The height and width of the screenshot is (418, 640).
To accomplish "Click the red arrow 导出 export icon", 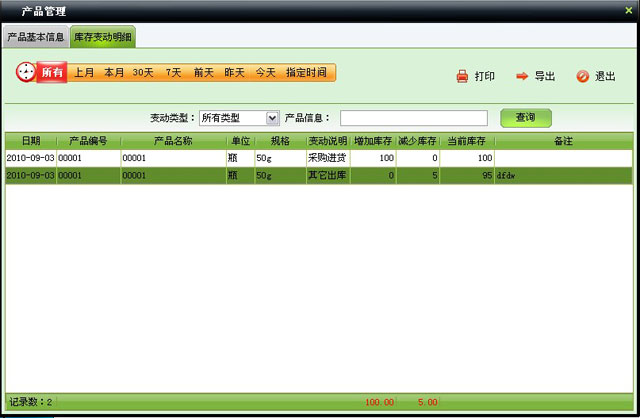I will pyautogui.click(x=522, y=76).
